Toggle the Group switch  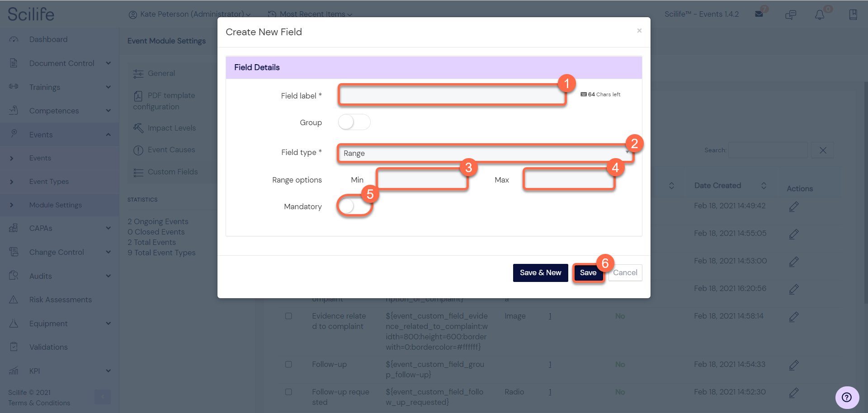tap(354, 122)
